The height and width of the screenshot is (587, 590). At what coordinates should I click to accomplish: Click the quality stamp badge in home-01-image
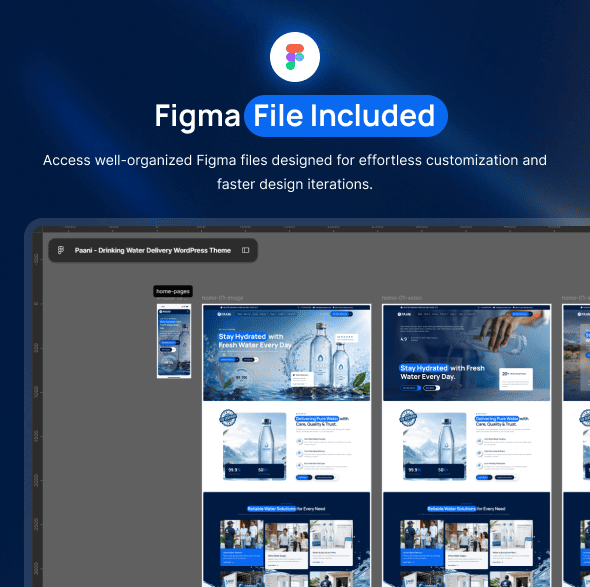coord(228,418)
